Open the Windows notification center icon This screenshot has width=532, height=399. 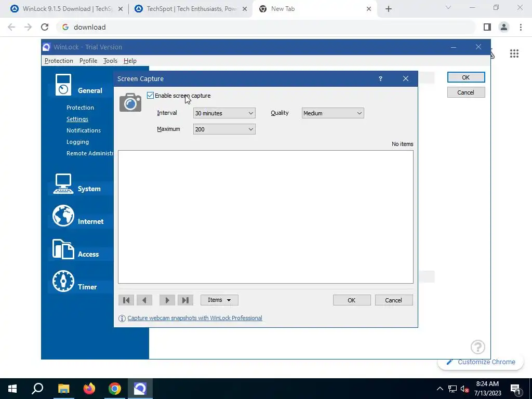[515, 389]
